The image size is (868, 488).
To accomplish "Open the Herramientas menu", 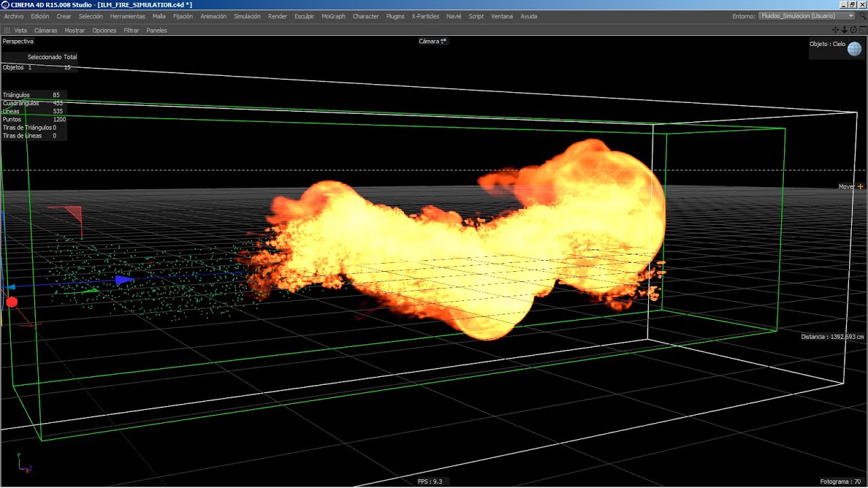I will pos(127,16).
